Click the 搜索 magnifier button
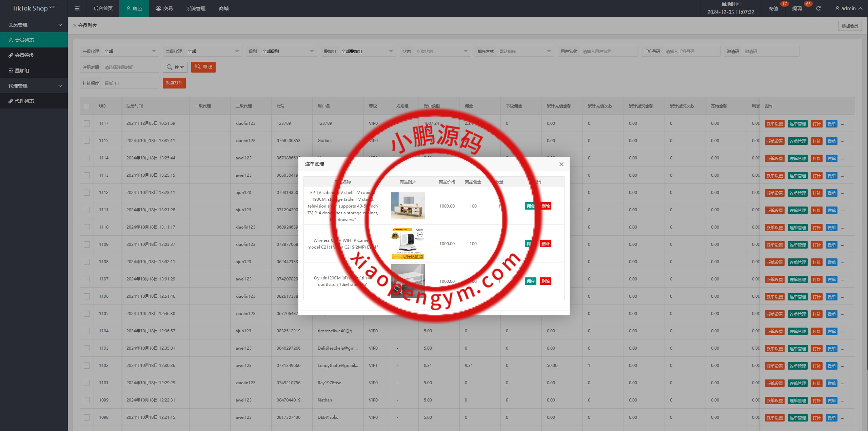868x431 pixels. (175, 67)
